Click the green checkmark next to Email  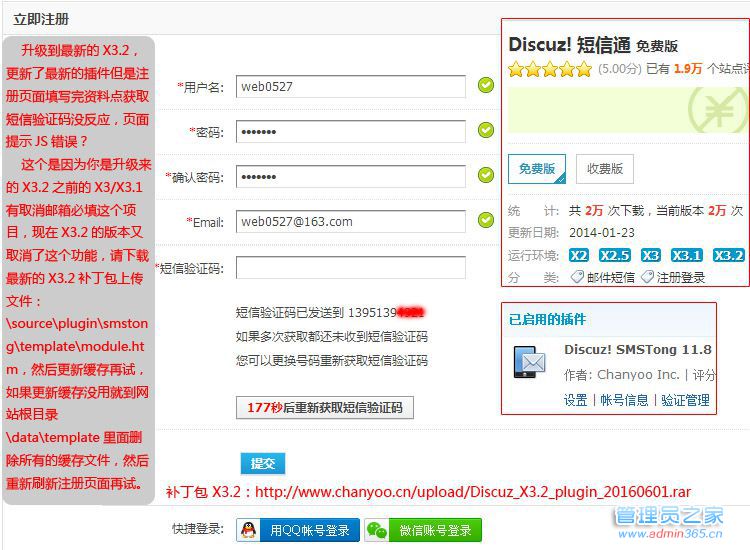pos(486,220)
